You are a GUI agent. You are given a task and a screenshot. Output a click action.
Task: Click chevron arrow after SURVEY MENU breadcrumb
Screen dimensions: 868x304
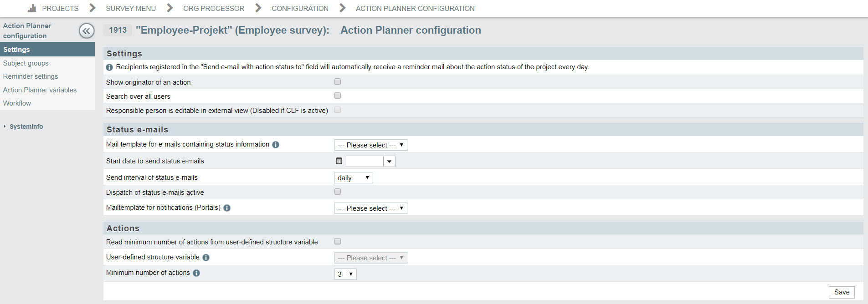(170, 8)
